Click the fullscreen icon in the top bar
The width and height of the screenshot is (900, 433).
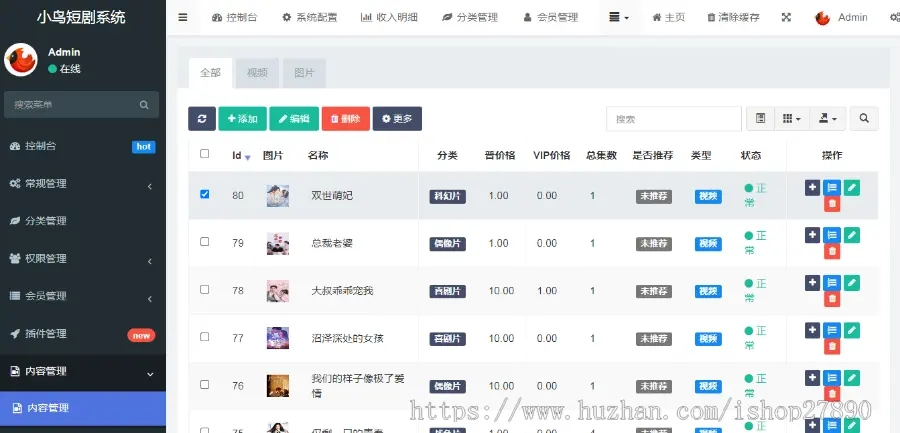786,17
